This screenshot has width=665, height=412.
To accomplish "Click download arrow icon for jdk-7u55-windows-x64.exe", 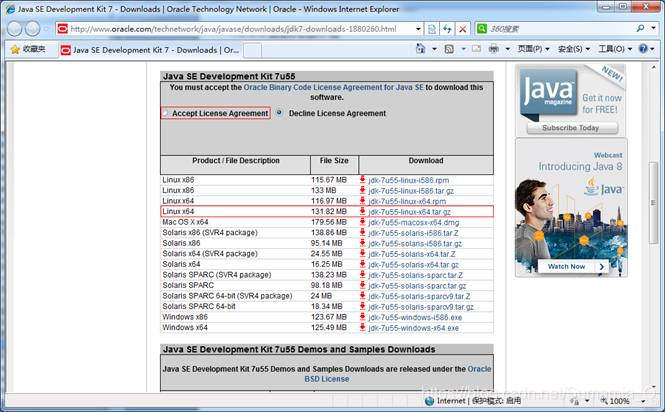I will pyautogui.click(x=363, y=328).
